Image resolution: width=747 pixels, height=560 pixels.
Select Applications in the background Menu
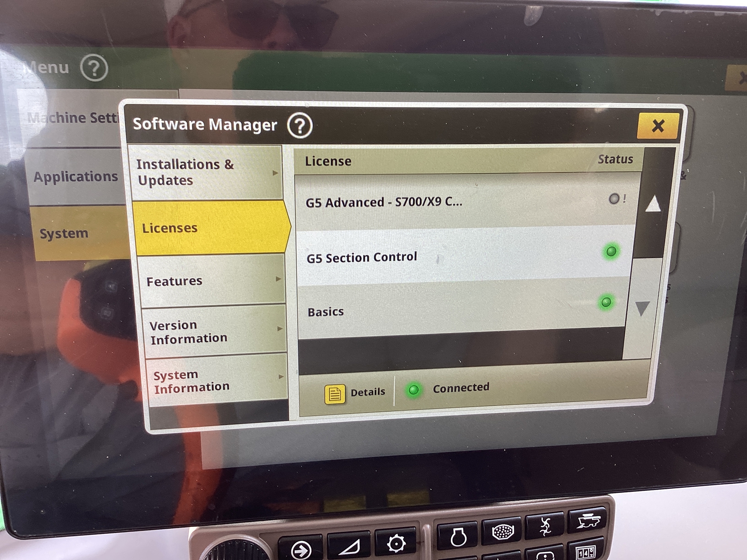(76, 177)
